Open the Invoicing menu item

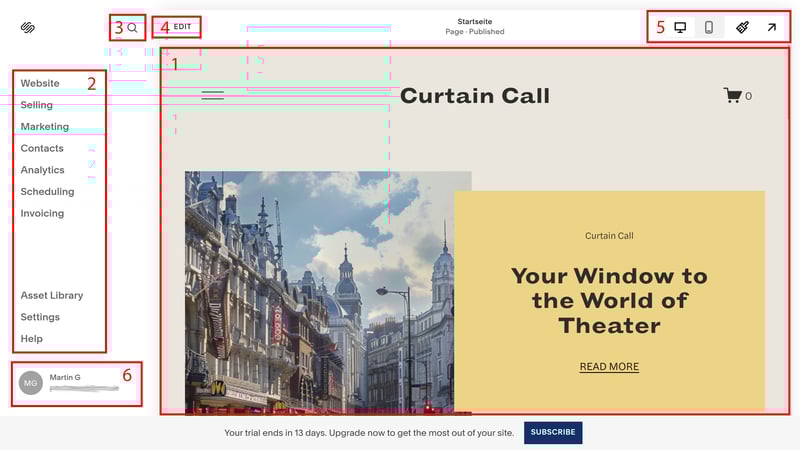click(42, 213)
